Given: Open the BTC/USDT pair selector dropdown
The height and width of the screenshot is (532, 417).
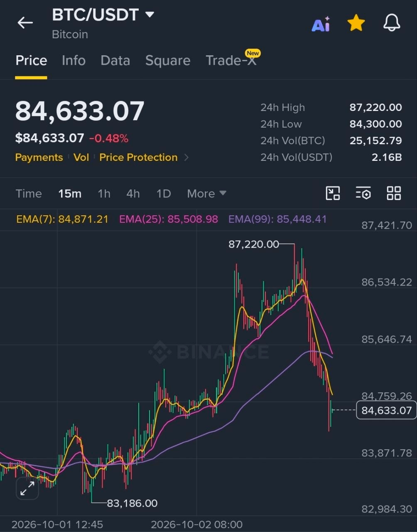Looking at the screenshot, I should tap(103, 15).
